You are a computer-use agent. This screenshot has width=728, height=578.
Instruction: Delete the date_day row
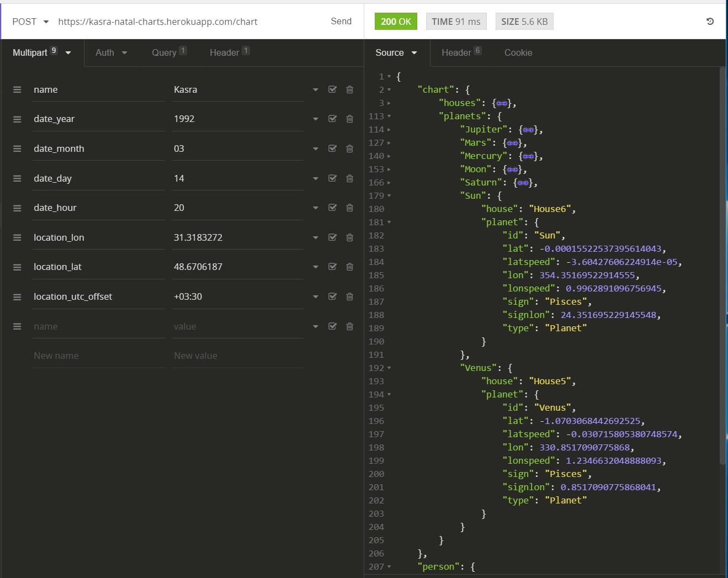(x=349, y=178)
